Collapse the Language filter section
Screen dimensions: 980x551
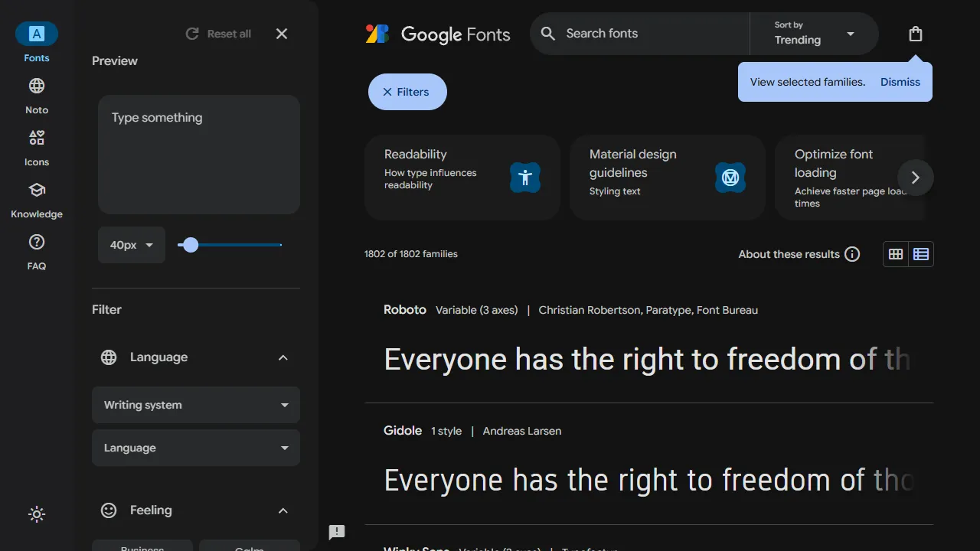pyautogui.click(x=283, y=357)
